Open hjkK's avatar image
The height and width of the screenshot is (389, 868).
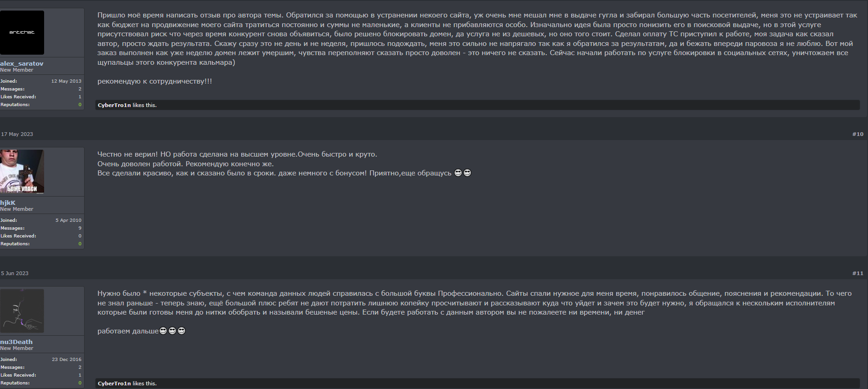22,171
